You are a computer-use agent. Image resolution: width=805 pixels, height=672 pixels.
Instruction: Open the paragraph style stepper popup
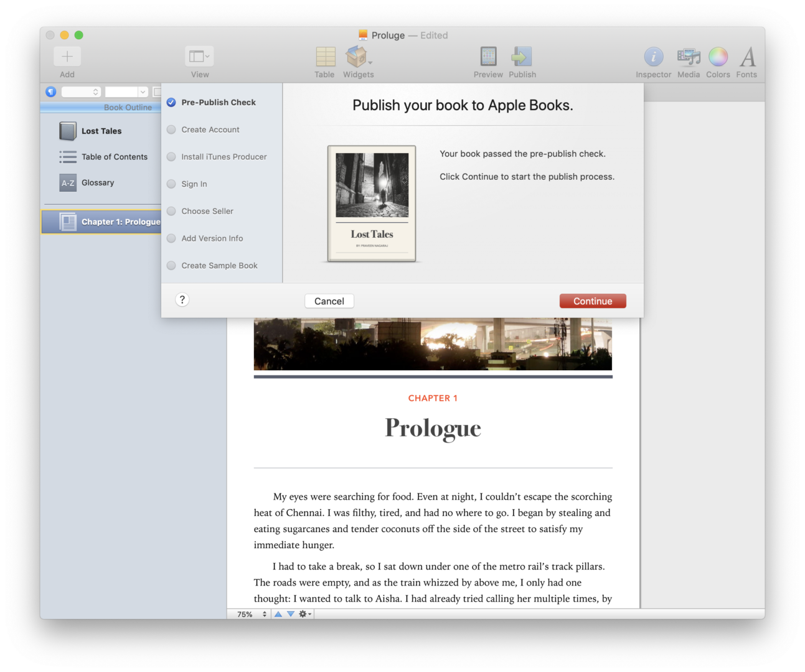[x=81, y=92]
